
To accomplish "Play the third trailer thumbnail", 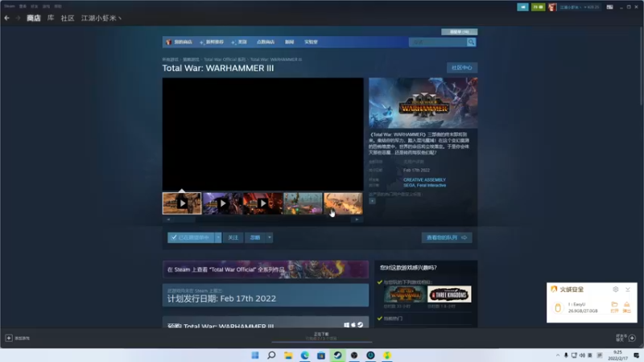I will 262,204.
